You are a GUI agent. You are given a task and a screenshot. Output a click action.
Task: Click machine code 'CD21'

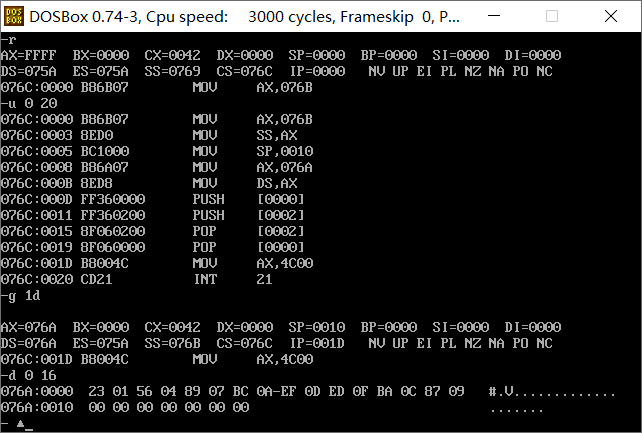click(97, 279)
